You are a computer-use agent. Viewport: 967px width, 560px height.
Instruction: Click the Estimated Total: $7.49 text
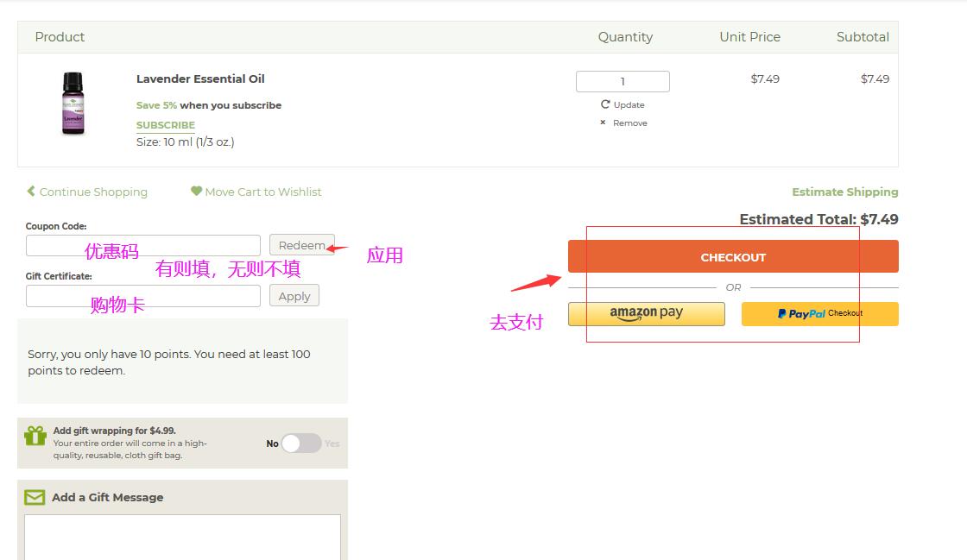(x=818, y=219)
